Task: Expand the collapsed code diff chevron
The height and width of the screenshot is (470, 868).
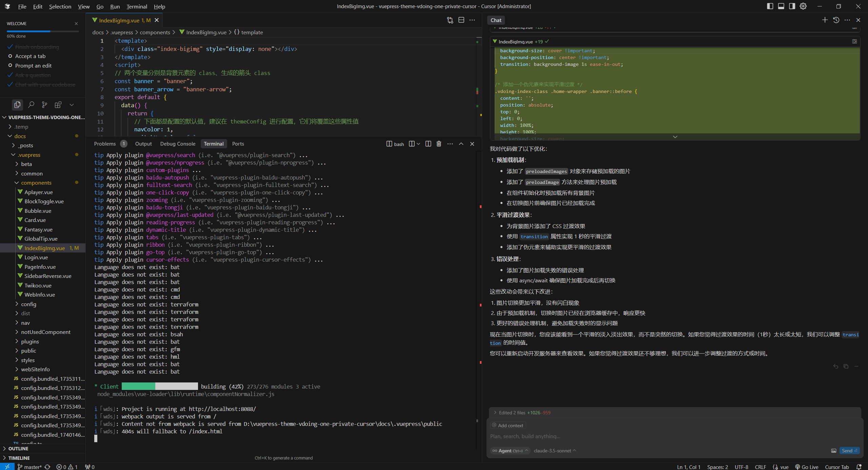Action: [x=675, y=137]
